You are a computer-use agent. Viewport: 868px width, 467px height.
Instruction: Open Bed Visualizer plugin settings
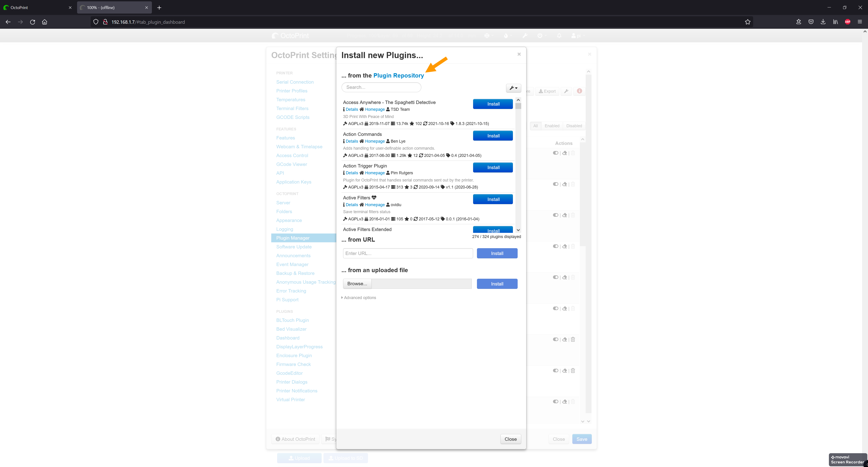point(291,329)
